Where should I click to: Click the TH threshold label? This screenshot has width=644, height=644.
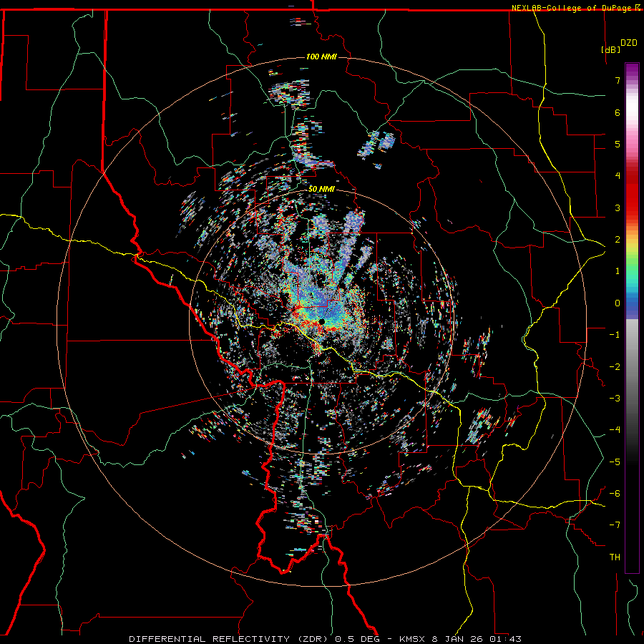(x=615, y=557)
